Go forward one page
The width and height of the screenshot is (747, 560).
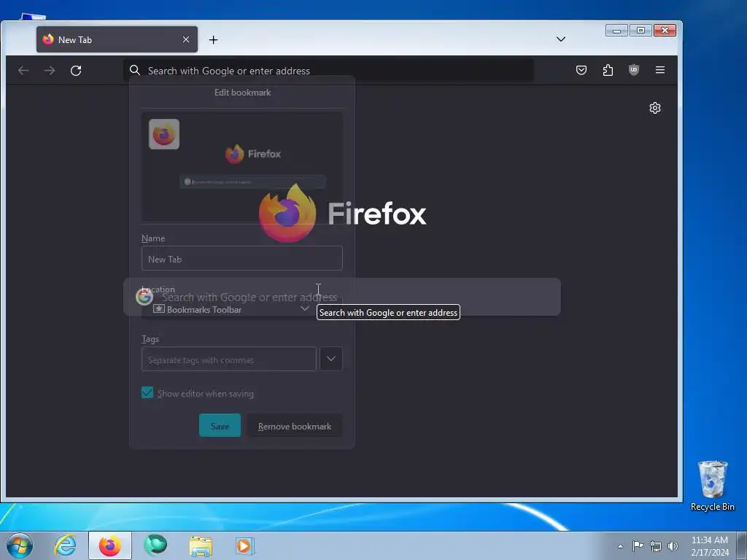(50, 71)
